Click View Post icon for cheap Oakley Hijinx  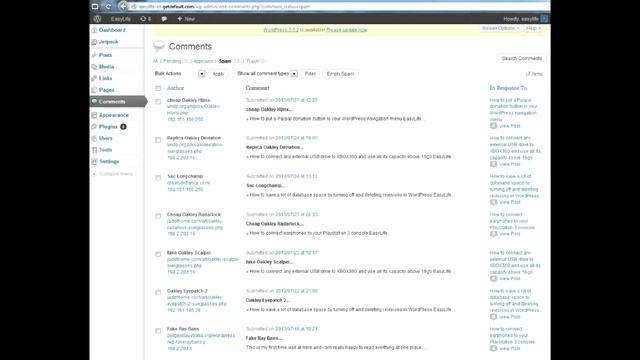point(493,126)
